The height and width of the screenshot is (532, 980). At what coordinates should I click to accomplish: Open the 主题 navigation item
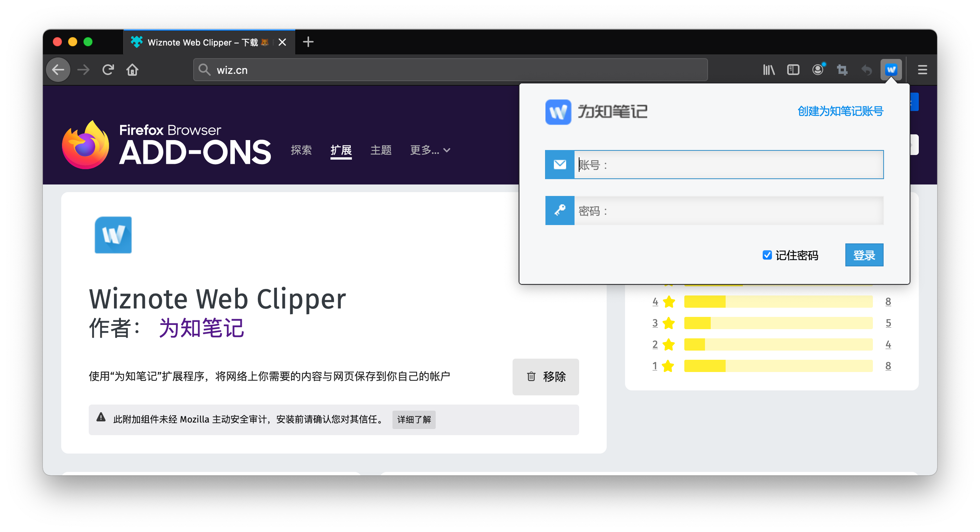(381, 150)
